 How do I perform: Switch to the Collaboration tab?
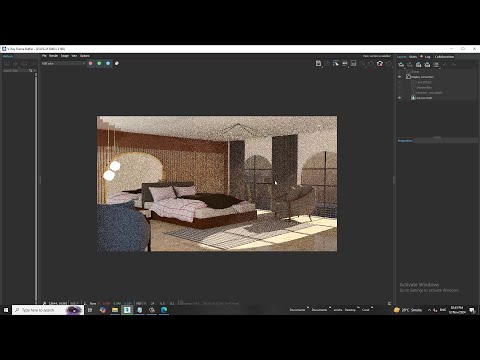tap(444, 57)
